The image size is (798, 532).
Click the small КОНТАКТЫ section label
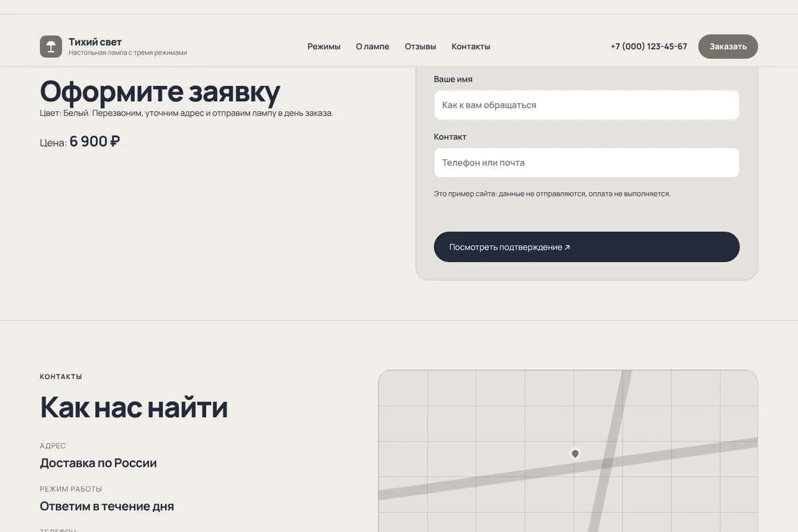tap(61, 376)
